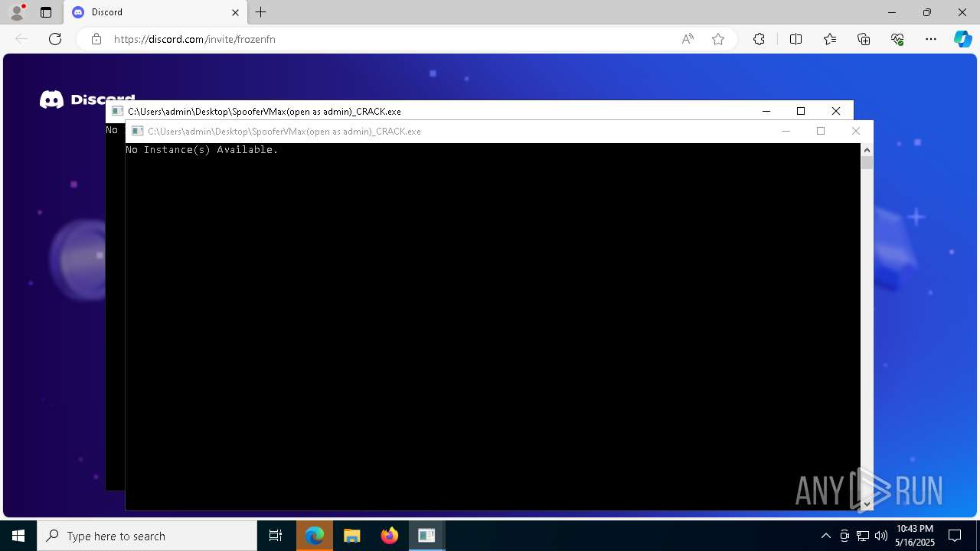Open Edge Settings and more menu
This screenshot has width=980, height=551.
tap(931, 39)
